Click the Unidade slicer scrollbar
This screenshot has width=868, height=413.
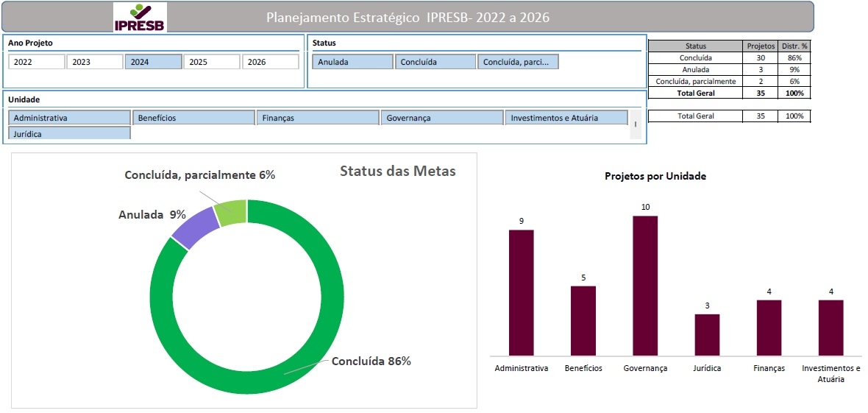coord(635,124)
